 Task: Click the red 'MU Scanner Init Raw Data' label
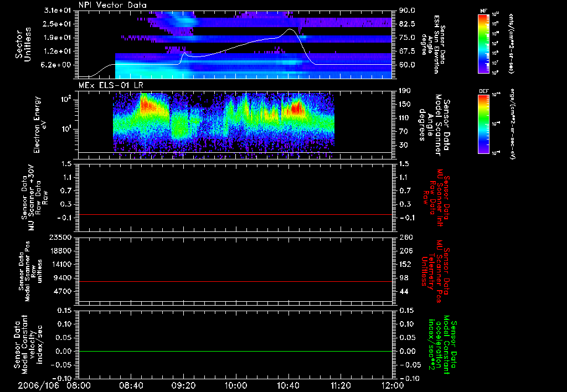point(435,198)
